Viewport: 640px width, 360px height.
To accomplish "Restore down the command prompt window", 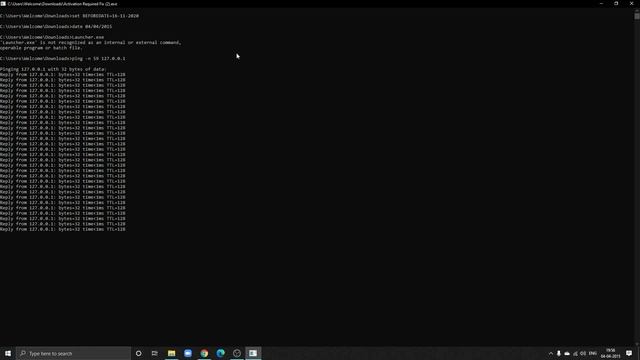I will pyautogui.click(x=616, y=4).
